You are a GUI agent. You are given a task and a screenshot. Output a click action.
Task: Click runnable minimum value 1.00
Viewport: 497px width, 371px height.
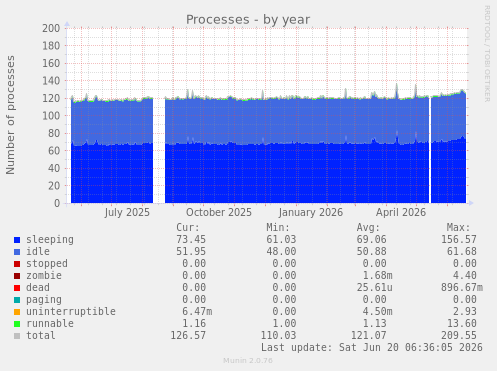pyautogui.click(x=284, y=323)
